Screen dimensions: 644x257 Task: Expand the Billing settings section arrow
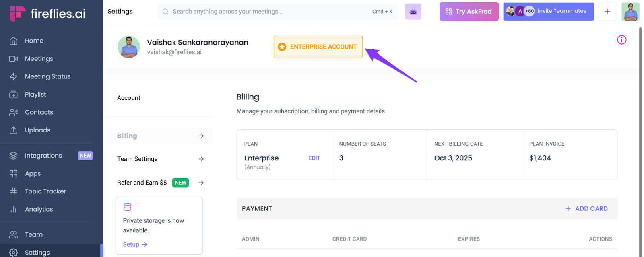tap(201, 136)
